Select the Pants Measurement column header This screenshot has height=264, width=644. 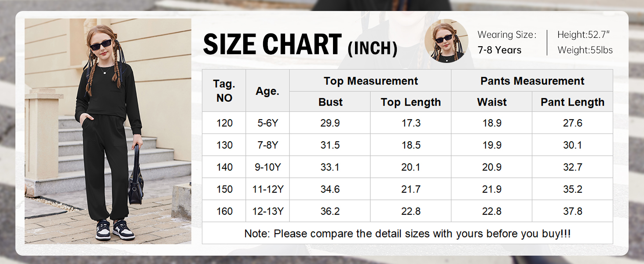tap(532, 81)
